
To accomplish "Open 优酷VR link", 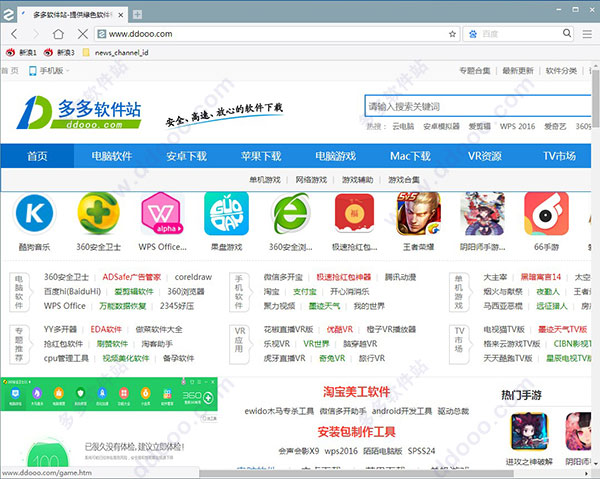I will pos(340,329).
